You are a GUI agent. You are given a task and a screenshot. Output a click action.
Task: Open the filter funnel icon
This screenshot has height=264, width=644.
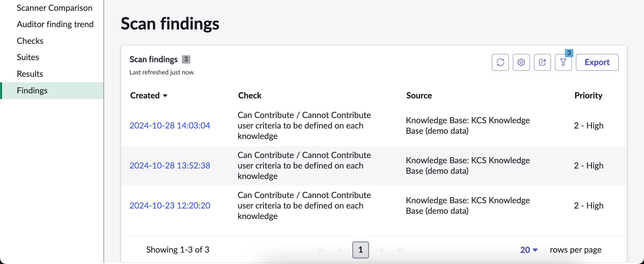tap(563, 62)
